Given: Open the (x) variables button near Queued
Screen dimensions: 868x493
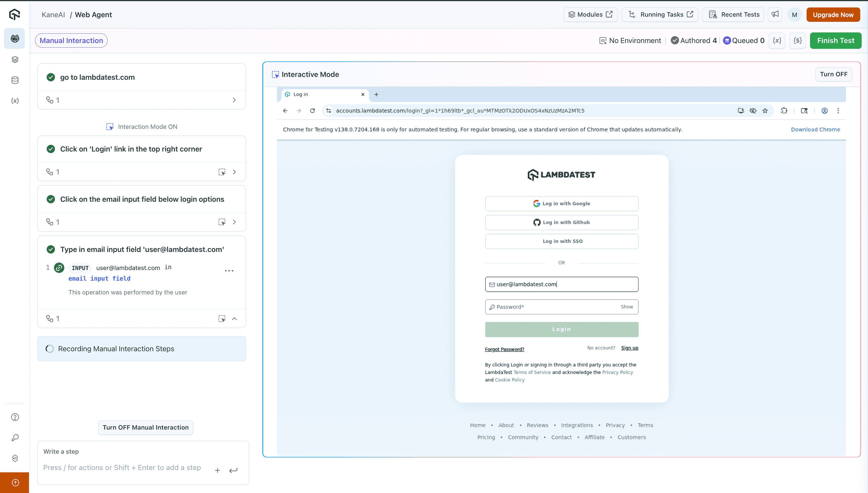Looking at the screenshot, I should point(777,41).
